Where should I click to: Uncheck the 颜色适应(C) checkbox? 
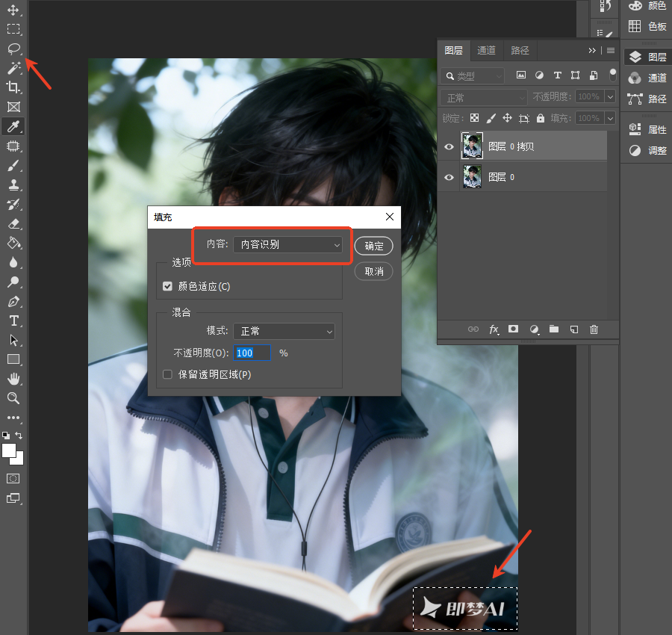click(x=167, y=286)
